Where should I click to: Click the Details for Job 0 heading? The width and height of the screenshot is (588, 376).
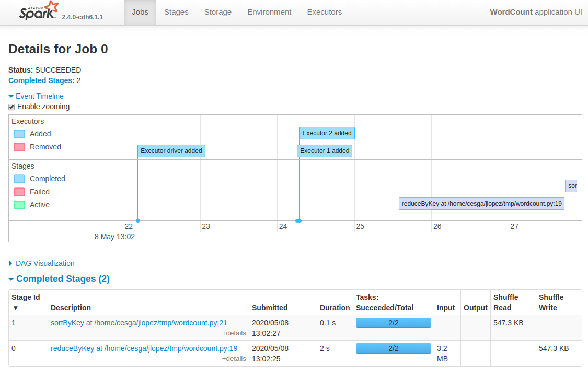tap(58, 49)
